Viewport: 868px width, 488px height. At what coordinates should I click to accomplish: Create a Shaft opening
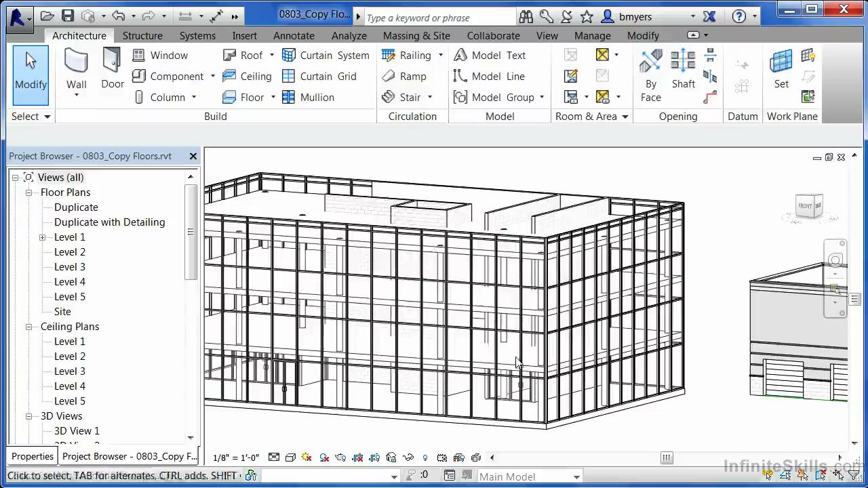coord(683,70)
